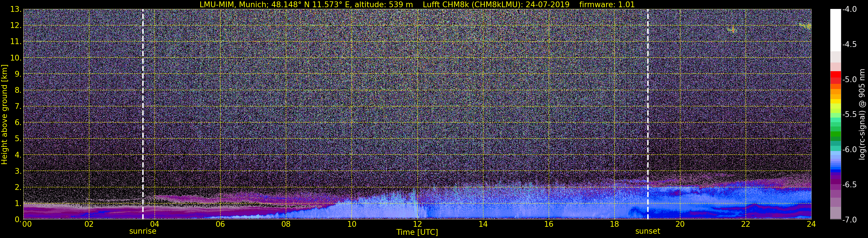The height and width of the screenshot is (238, 868).
Task: Click the "16" tick on the time axis
Action: click(548, 224)
